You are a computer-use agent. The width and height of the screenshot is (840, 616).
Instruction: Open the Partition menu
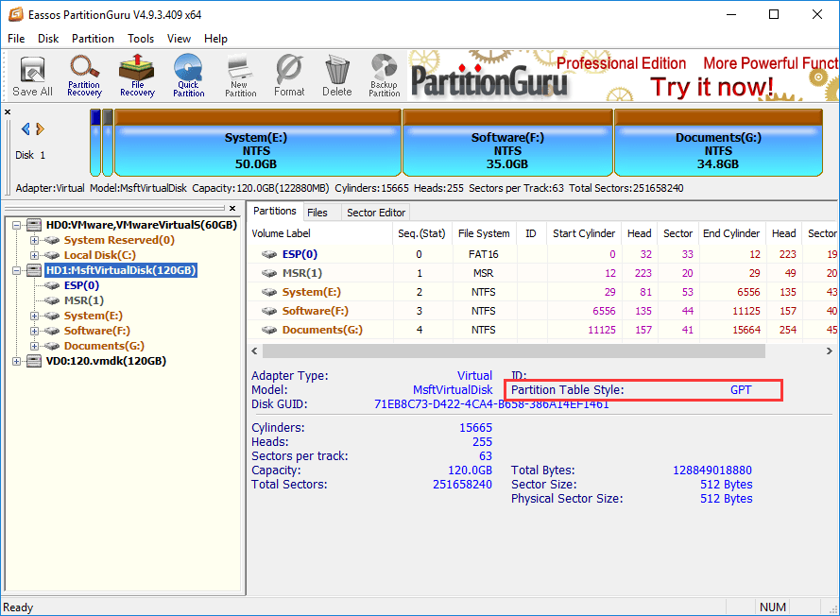93,39
